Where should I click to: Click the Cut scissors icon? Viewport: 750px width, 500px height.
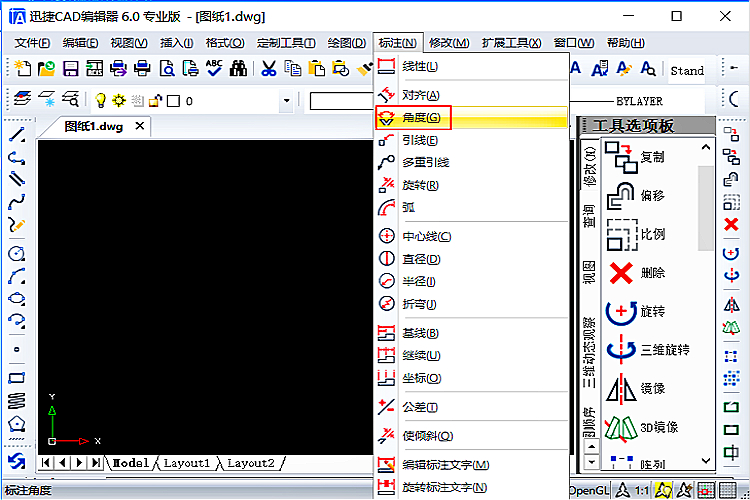coord(269,68)
